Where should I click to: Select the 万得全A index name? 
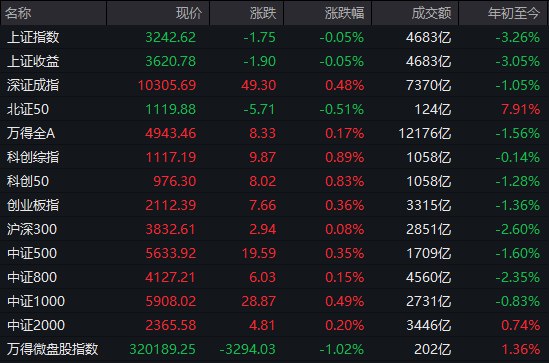tap(31, 133)
